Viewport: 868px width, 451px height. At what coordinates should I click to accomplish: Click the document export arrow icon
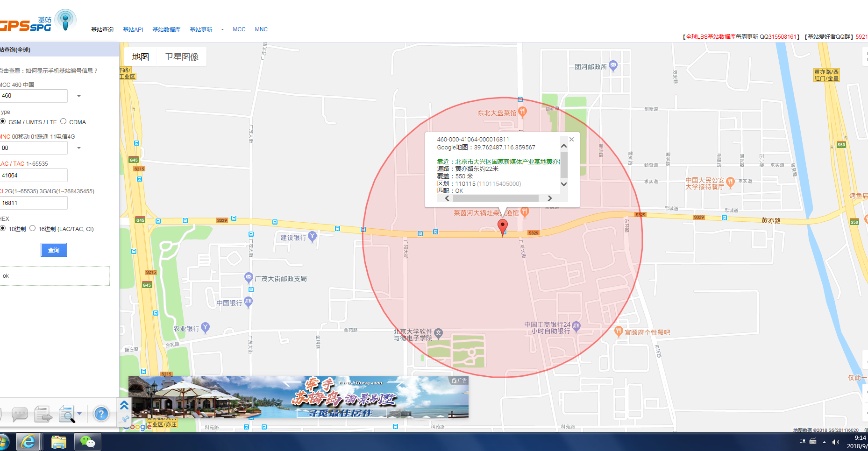[43, 414]
